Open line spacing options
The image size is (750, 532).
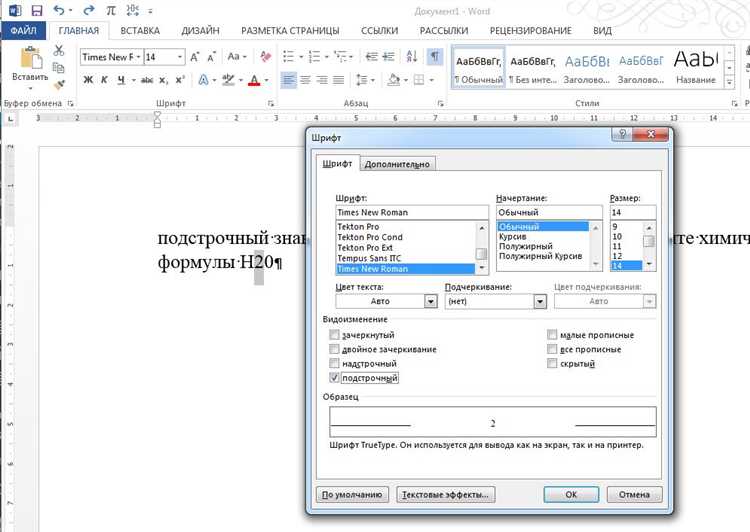point(362,80)
